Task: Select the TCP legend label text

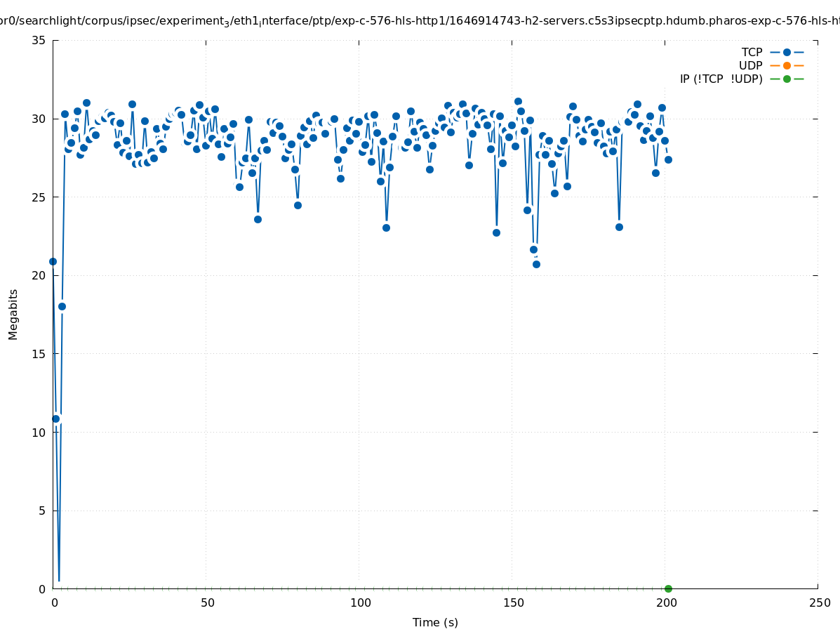Action: tap(752, 52)
